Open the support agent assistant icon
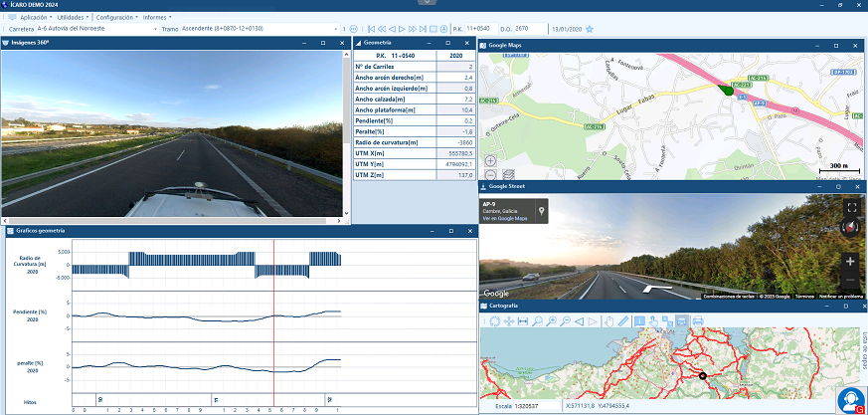The image size is (868, 415). point(849,400)
